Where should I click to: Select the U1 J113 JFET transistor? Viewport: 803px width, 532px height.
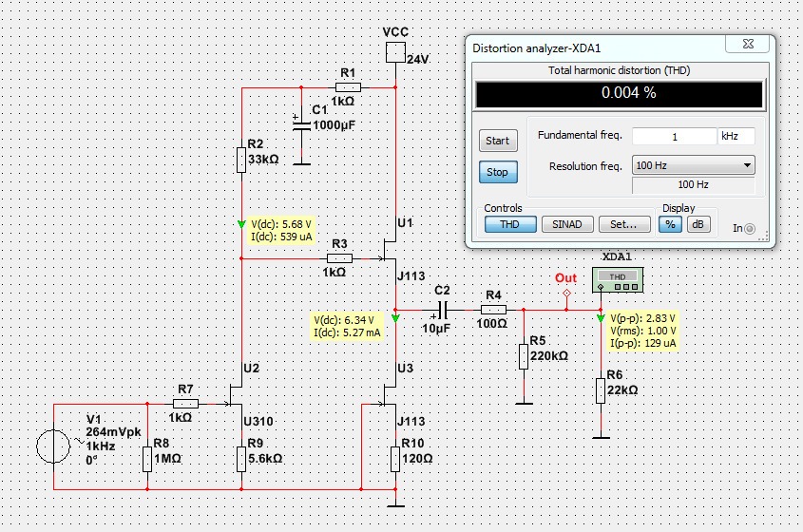point(390,250)
